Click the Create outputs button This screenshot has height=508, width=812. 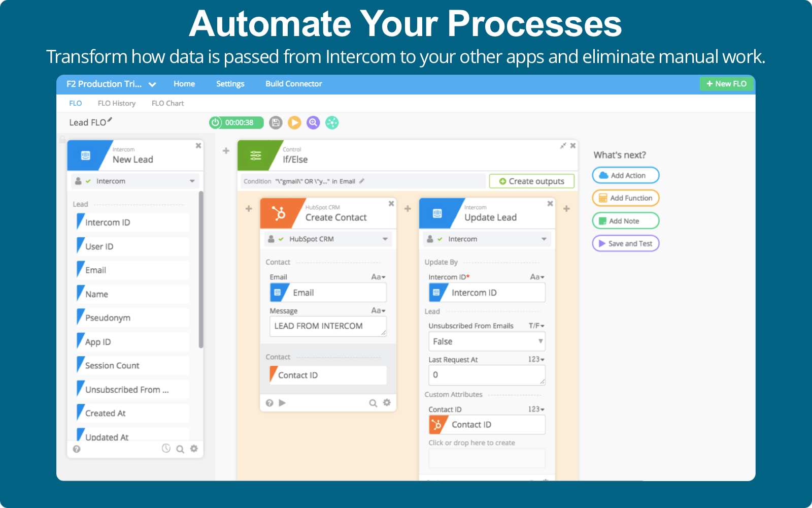(x=531, y=181)
